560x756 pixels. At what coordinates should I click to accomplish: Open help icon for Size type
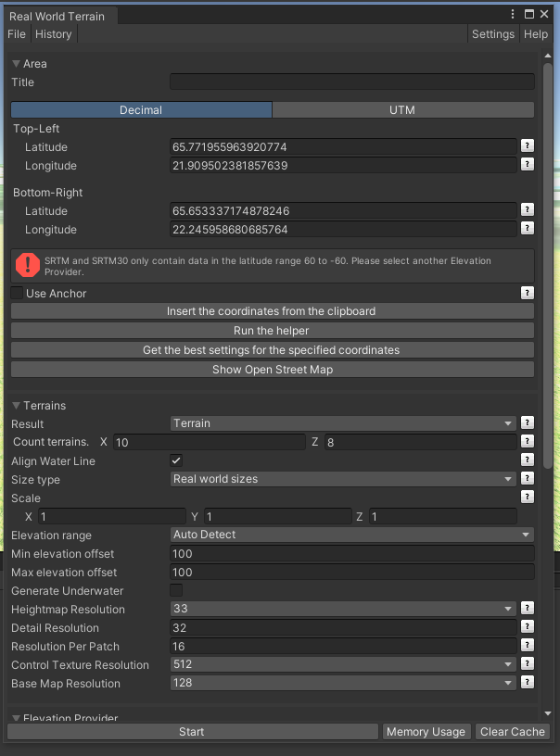(528, 479)
